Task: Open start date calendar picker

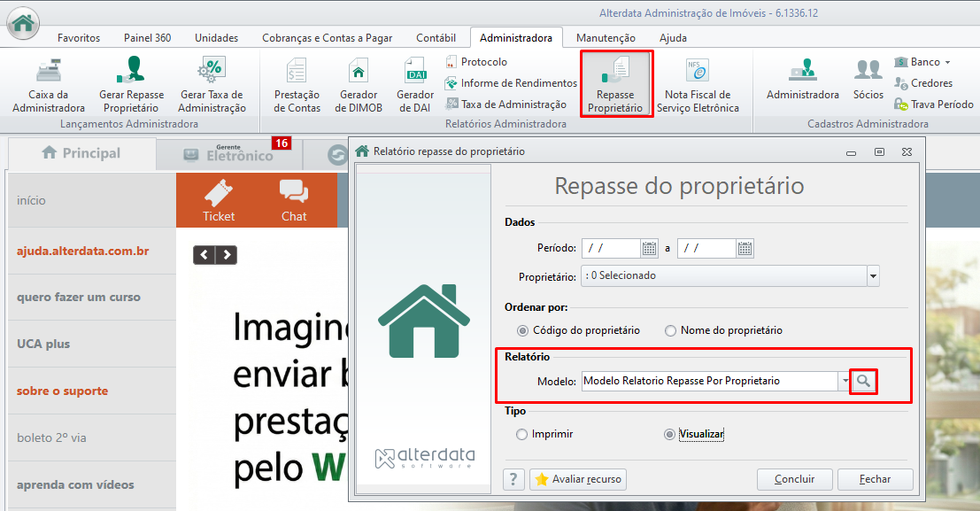Action: click(x=650, y=248)
